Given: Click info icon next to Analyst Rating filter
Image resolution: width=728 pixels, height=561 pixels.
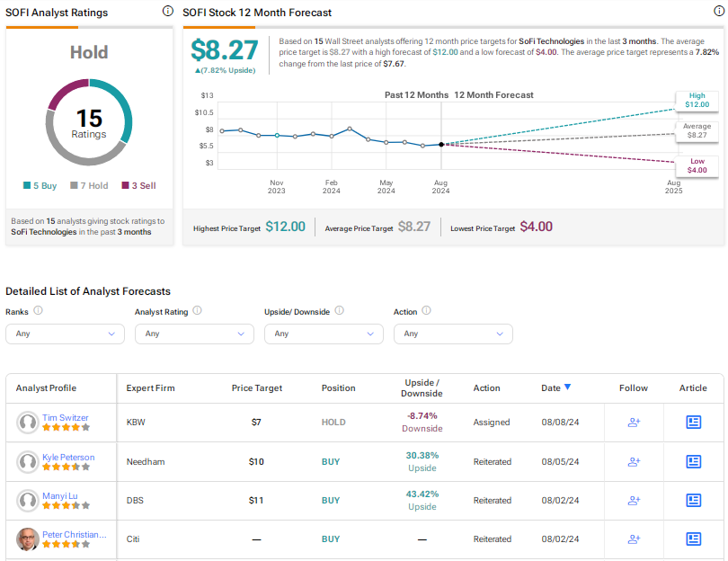Looking at the screenshot, I should pos(198,310).
